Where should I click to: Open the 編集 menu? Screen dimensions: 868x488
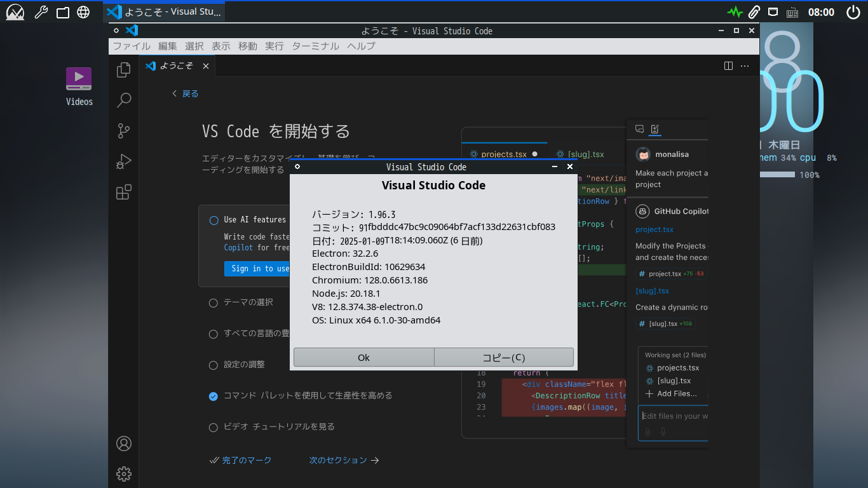pos(168,46)
